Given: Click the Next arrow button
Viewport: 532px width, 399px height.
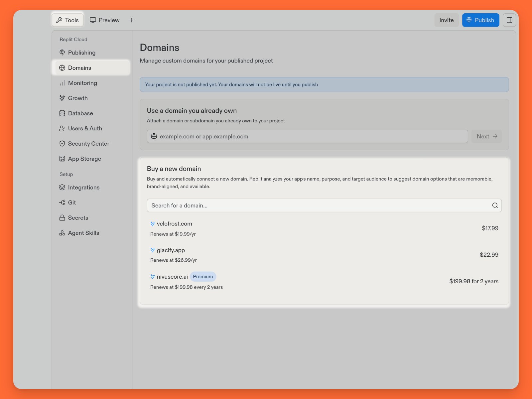Looking at the screenshot, I should pyautogui.click(x=486, y=136).
